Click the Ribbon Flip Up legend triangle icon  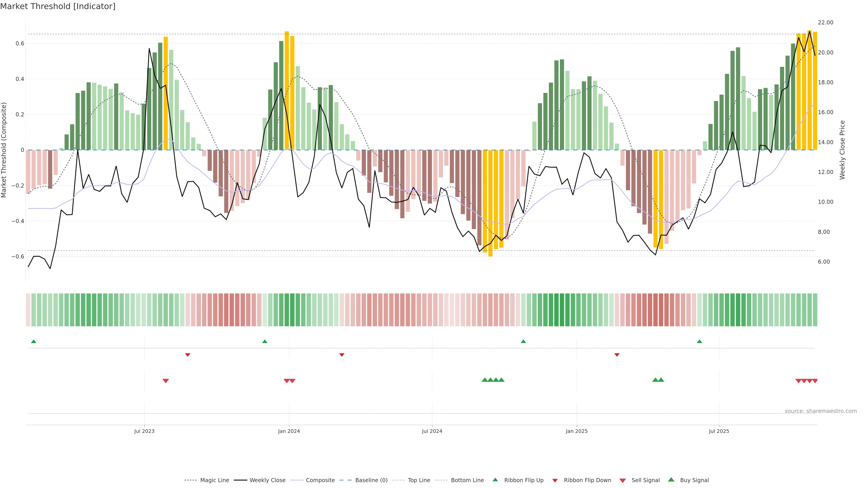click(495, 480)
